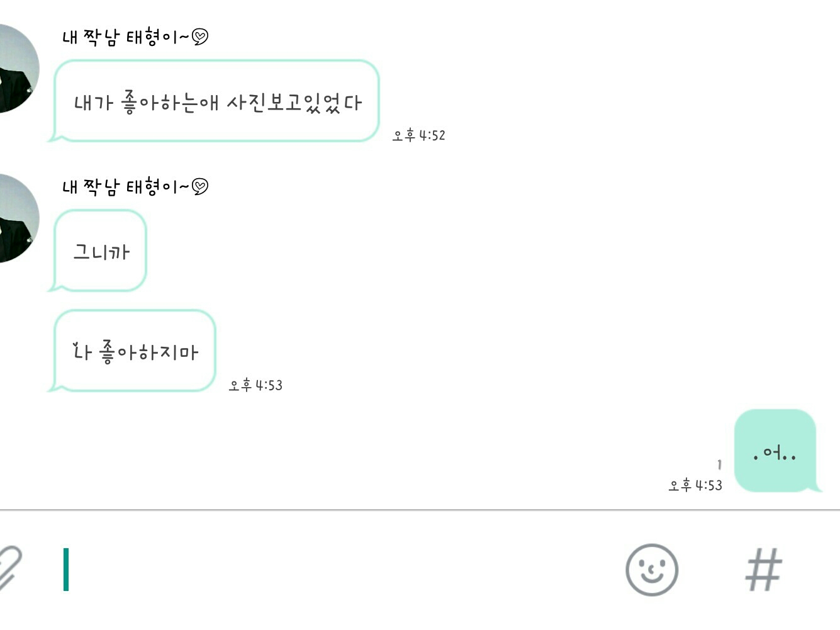
Task: Click timestamp beside the sent .어.. bubble
Action: (695, 485)
